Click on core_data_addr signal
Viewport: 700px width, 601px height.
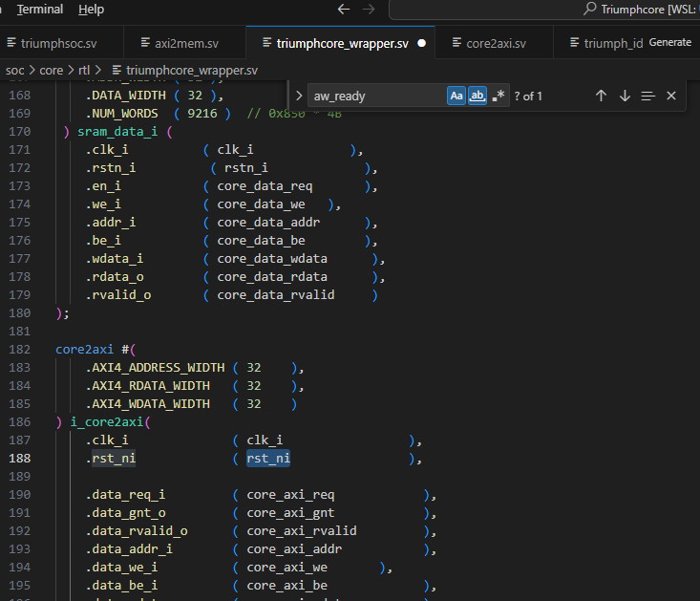tap(268, 223)
